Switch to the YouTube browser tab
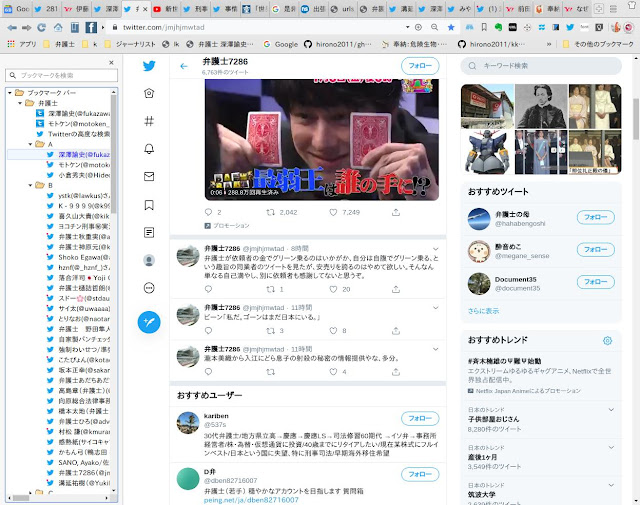 (166, 9)
